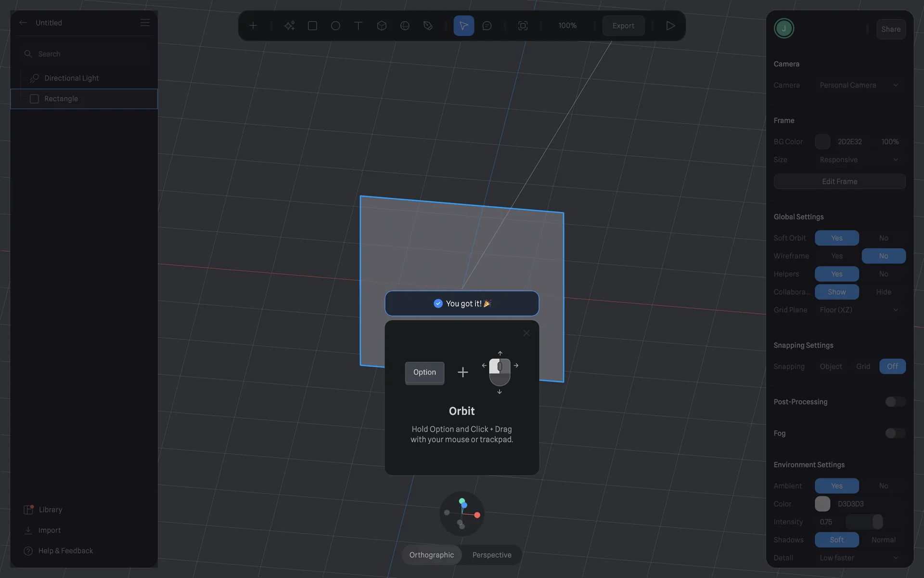
Task: Choose the Text tool
Action: click(x=358, y=26)
